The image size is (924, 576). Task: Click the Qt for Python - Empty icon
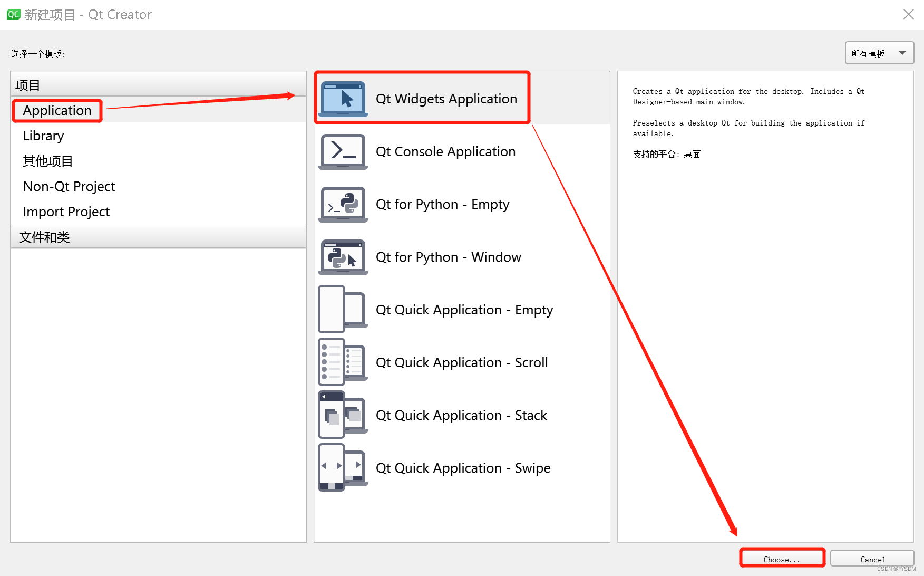click(343, 204)
